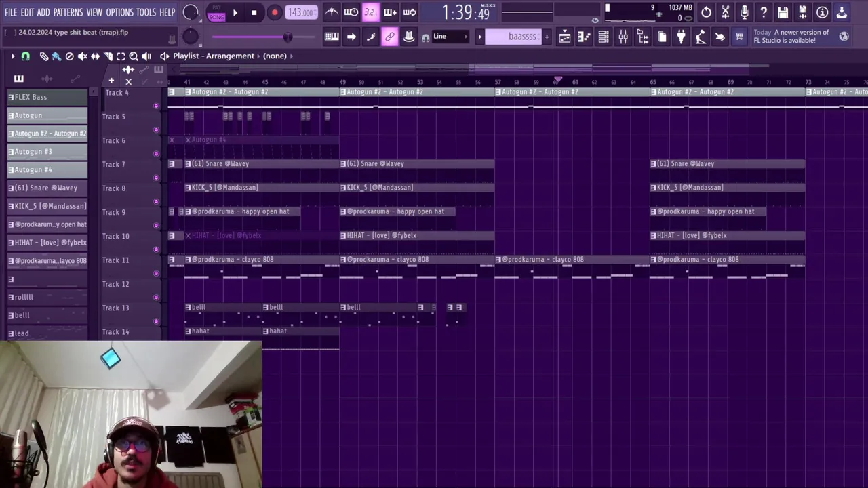
Task: Open the PATTERNS menu
Action: tap(68, 12)
